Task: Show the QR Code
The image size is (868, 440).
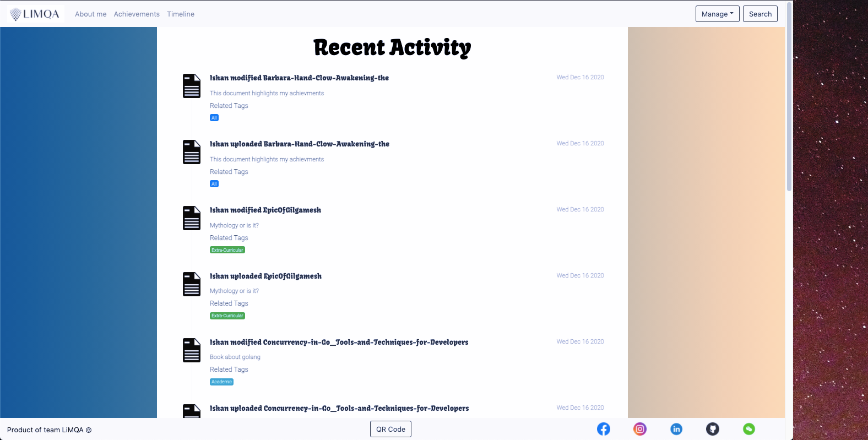Action: pos(390,429)
